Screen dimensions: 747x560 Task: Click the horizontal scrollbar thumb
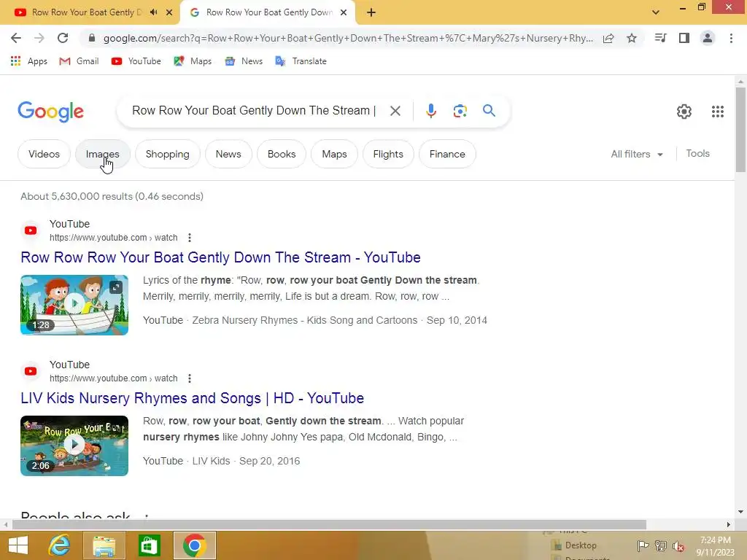(x=329, y=525)
